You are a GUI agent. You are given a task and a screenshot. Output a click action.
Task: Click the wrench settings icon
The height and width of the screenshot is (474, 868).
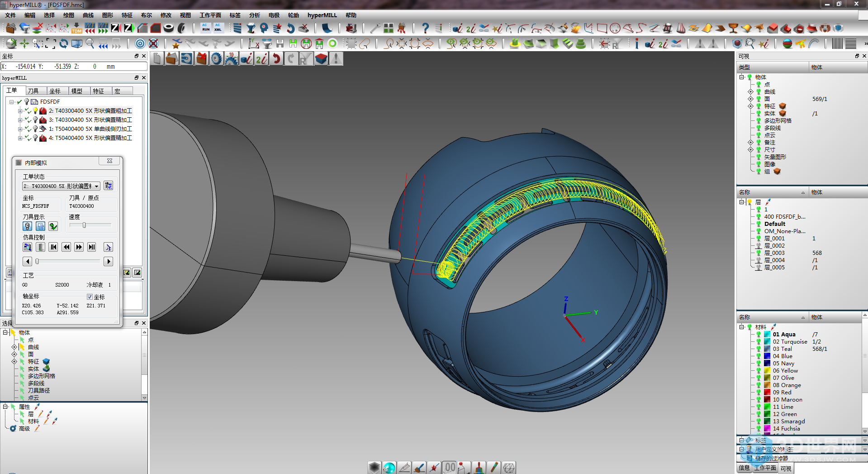point(375,29)
